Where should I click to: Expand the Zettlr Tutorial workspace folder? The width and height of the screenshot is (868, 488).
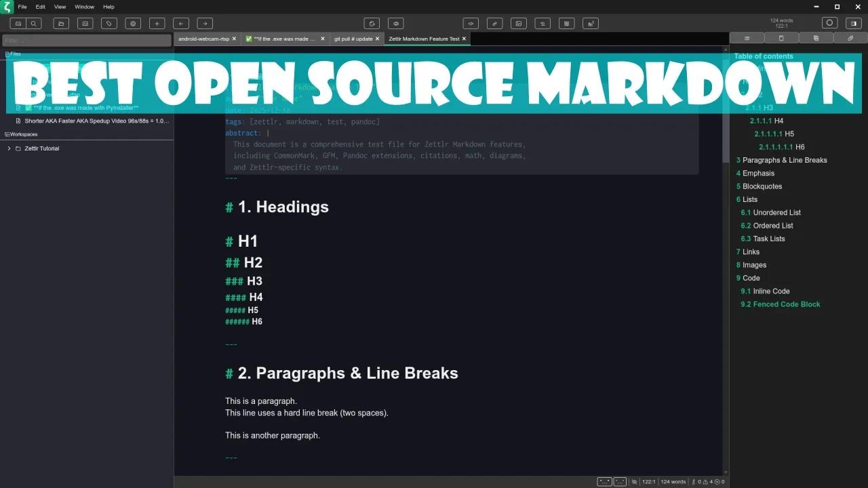[9, 148]
